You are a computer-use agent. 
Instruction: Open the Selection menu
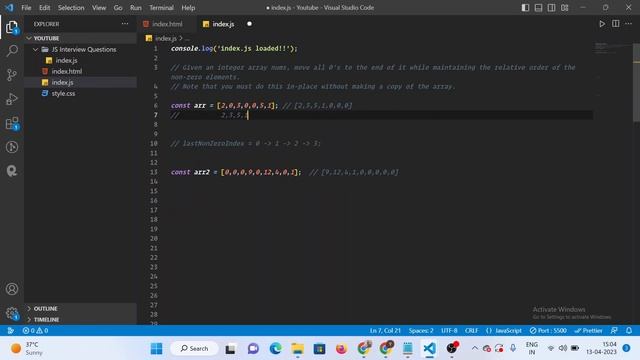pyautogui.click(x=71, y=8)
